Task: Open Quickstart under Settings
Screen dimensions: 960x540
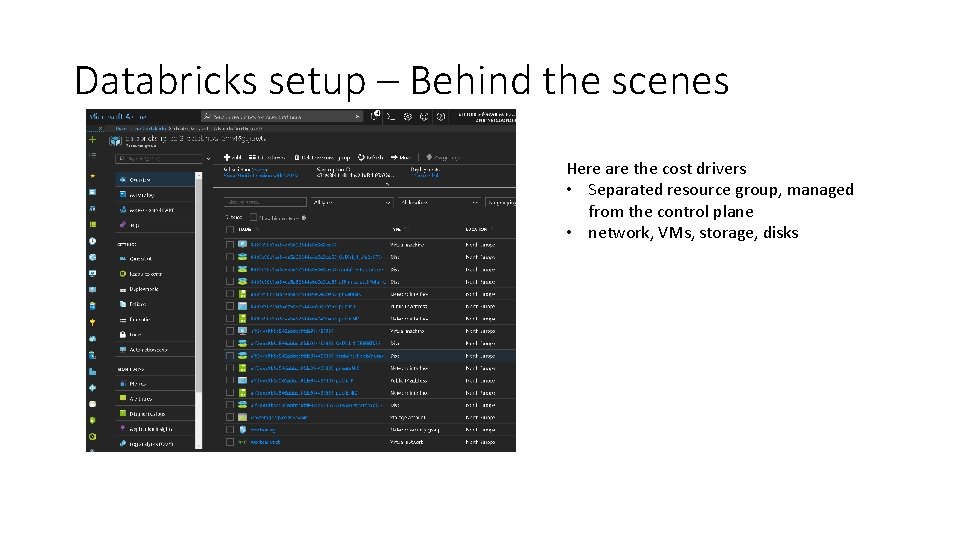Action: (x=155, y=258)
